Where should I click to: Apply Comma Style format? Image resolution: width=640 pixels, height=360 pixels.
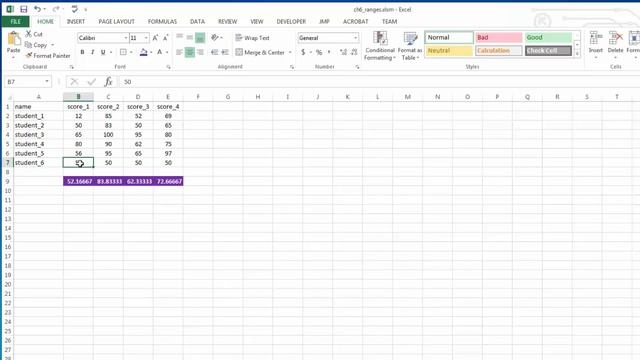(329, 52)
